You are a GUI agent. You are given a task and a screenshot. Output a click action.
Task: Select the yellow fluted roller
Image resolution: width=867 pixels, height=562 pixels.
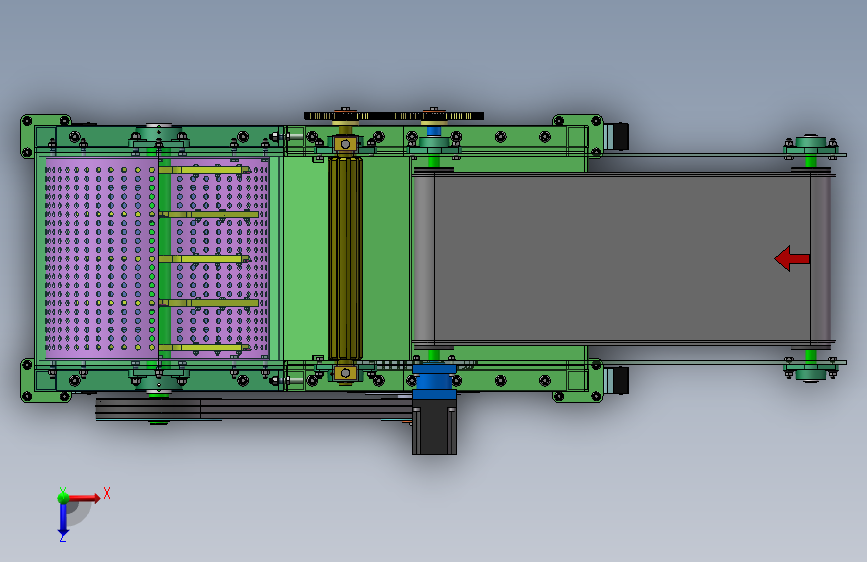346,258
